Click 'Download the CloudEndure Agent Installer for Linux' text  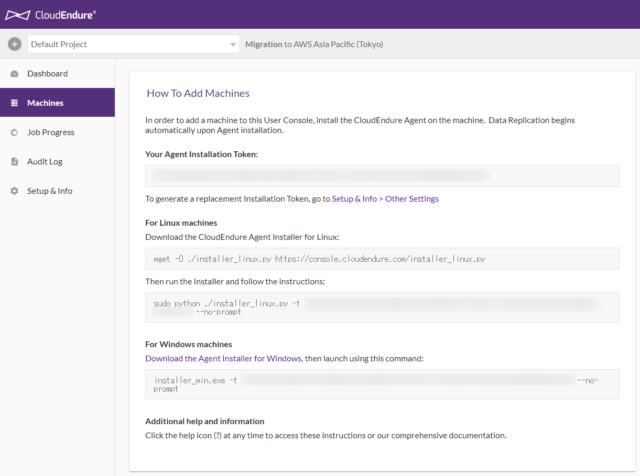tap(242, 237)
